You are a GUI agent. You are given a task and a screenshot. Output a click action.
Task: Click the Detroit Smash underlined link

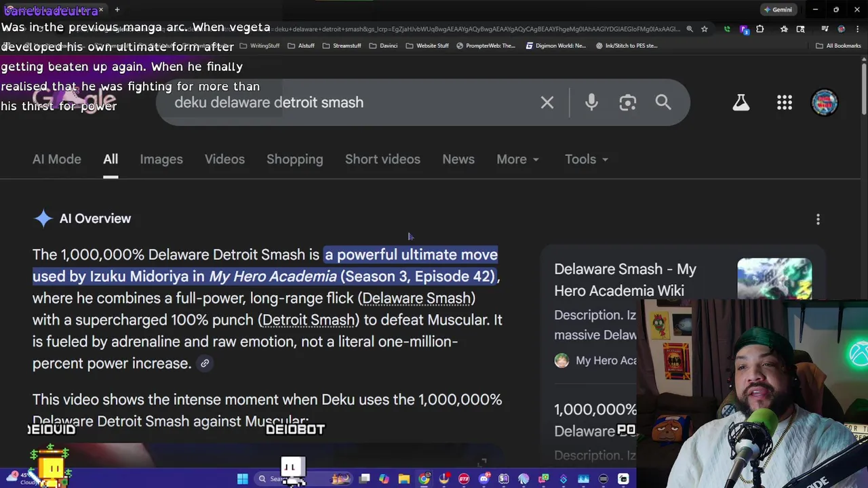coord(309,320)
